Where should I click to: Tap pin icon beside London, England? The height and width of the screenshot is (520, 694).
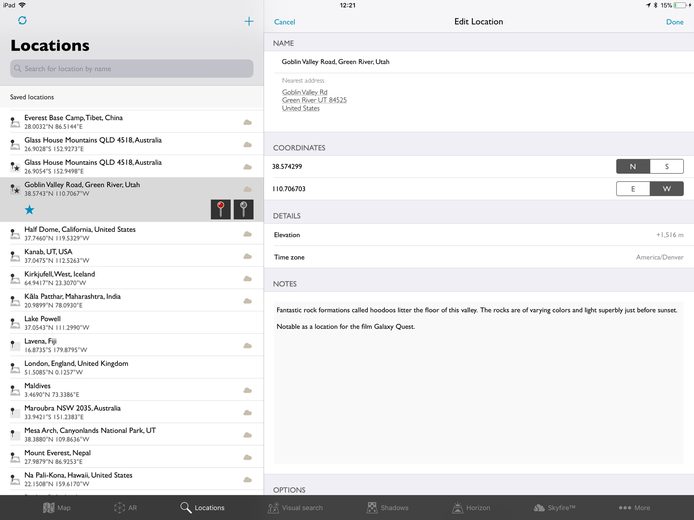(15, 368)
